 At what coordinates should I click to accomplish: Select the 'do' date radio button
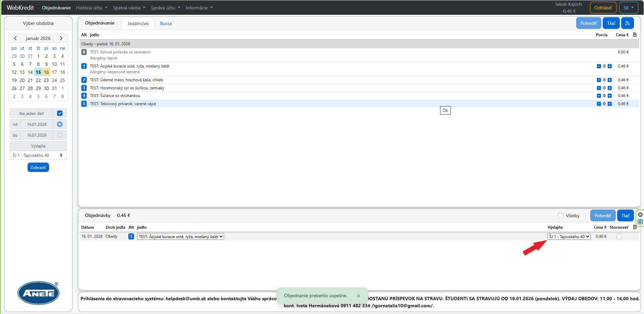[x=60, y=135]
